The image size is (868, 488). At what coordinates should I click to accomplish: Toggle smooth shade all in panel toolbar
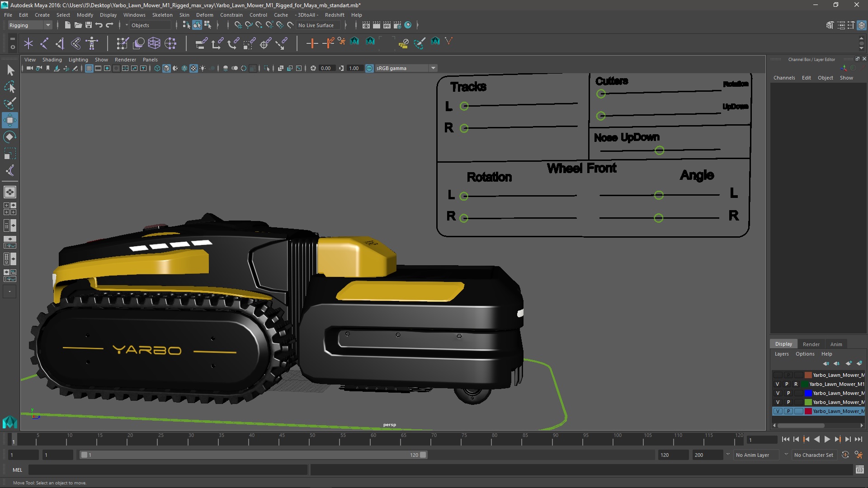point(166,68)
